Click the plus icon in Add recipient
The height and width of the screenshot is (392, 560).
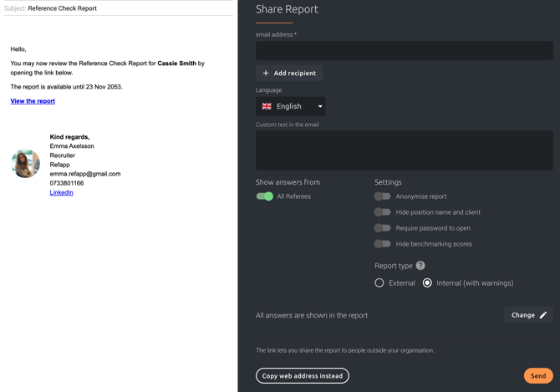(x=266, y=74)
